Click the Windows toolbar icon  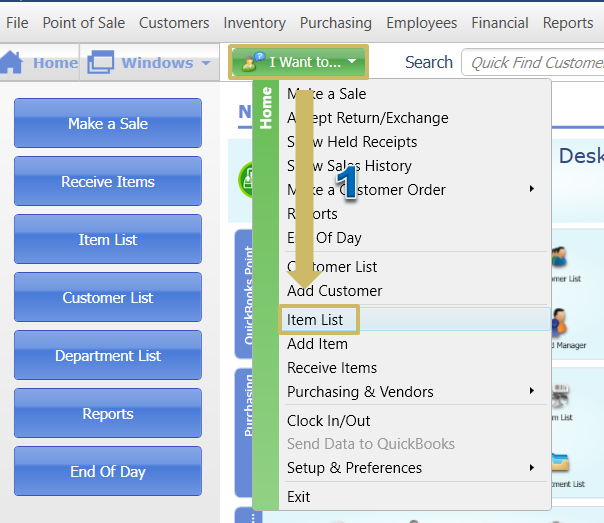click(101, 63)
